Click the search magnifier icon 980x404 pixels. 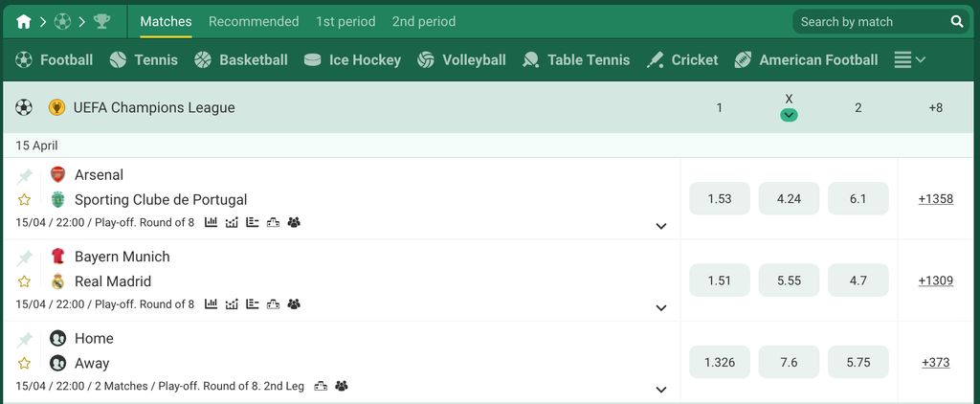(x=957, y=22)
